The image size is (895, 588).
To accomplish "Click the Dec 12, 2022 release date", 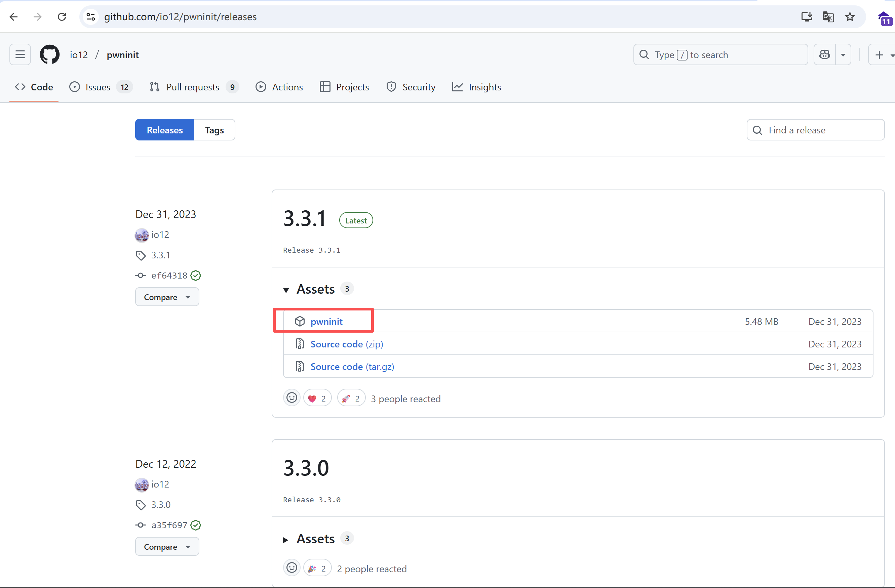I will tap(166, 464).
